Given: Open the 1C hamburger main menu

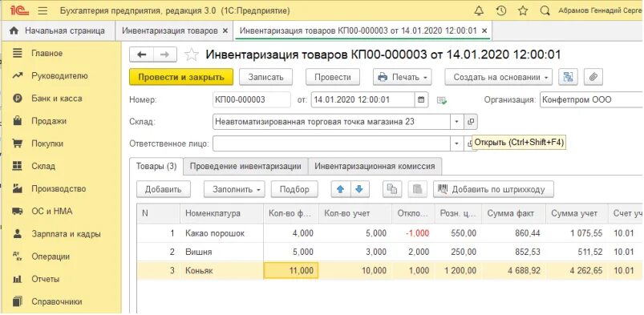Looking at the screenshot, I should [x=43, y=11].
